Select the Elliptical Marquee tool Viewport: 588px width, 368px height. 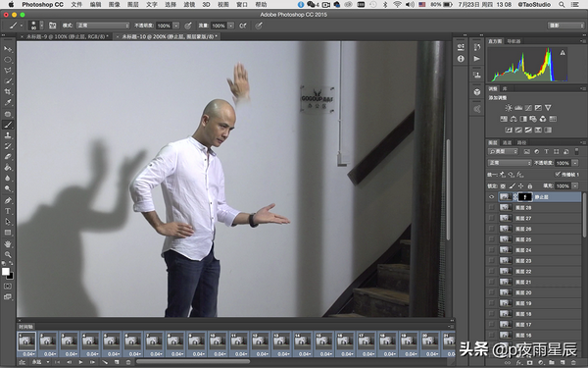point(8,60)
